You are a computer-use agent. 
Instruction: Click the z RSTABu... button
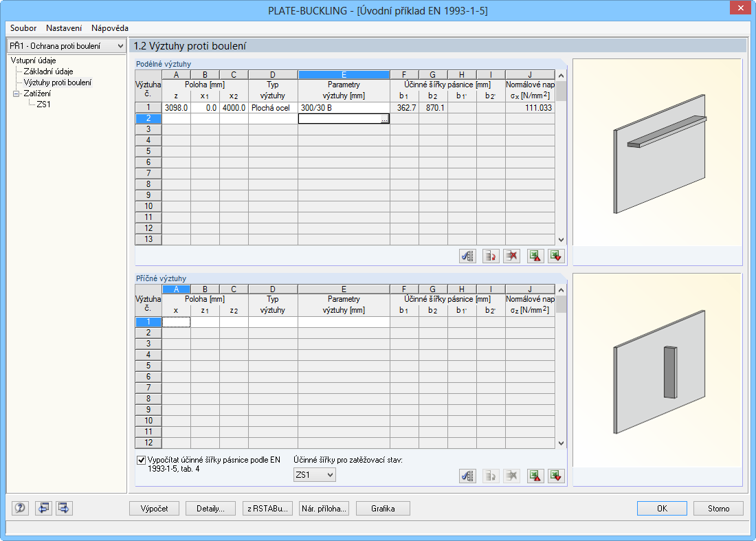coord(267,508)
